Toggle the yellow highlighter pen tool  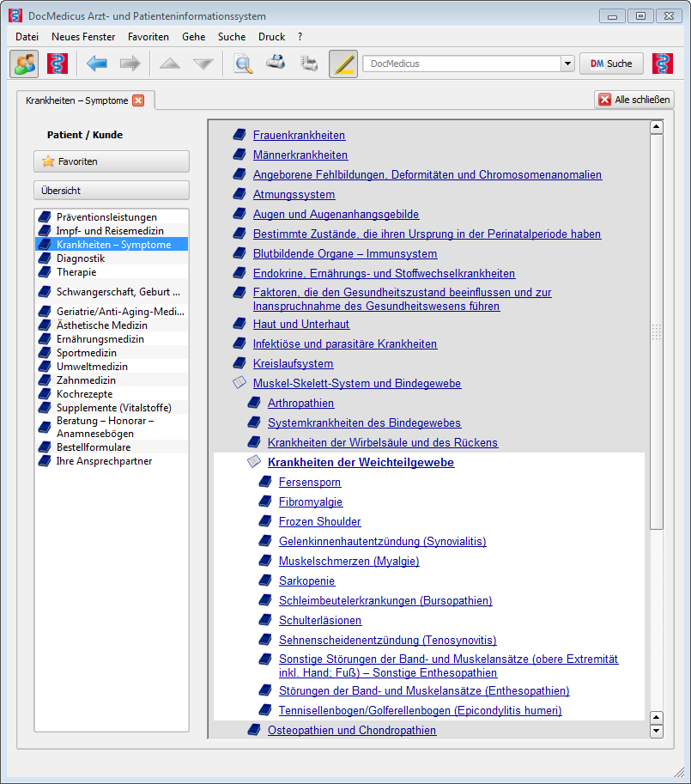click(343, 64)
